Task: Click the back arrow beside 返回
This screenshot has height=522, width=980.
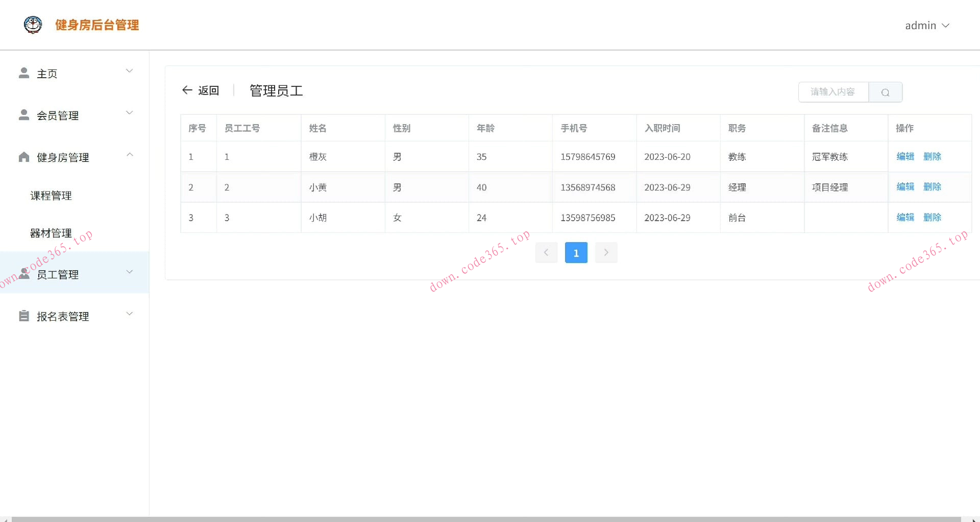Action: tap(187, 90)
